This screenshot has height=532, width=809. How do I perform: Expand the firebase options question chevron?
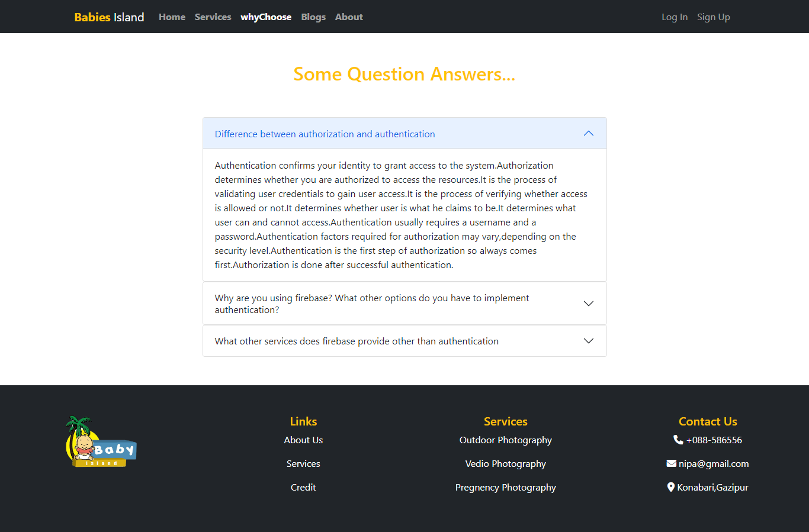coord(589,304)
